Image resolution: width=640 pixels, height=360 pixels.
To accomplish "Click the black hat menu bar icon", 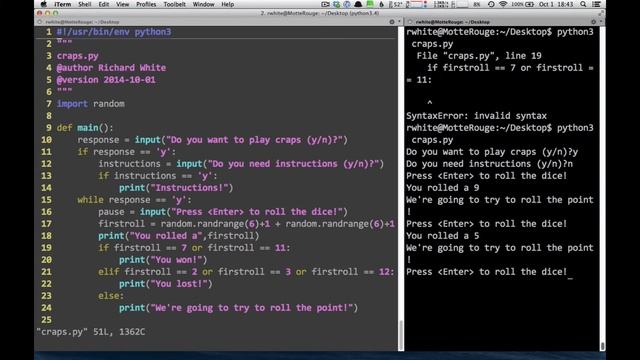I will pyautogui.click(x=358, y=4).
